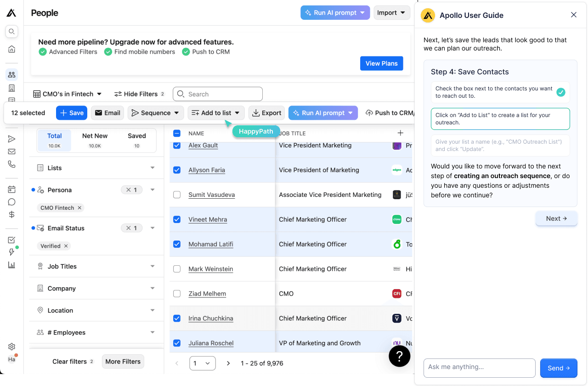Go to Home via sidebar house icon
The image size is (588, 386).
click(12, 49)
